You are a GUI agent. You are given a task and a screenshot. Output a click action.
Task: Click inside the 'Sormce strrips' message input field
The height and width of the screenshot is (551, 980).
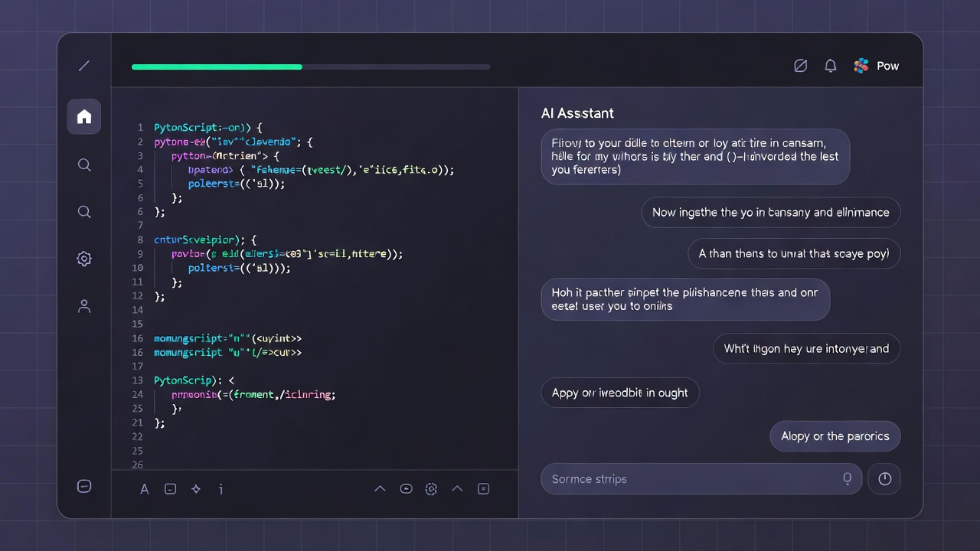pyautogui.click(x=689, y=478)
